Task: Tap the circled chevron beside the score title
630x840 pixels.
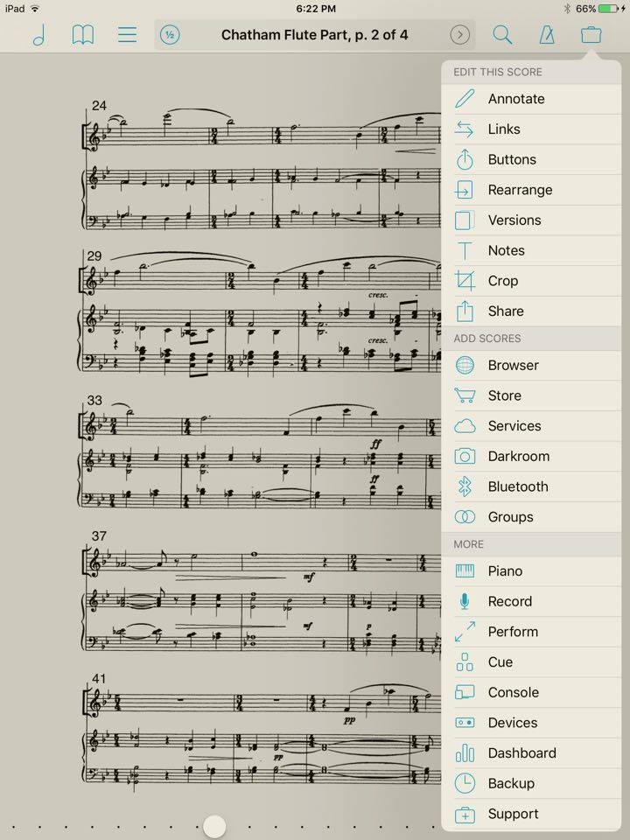Action: click(460, 35)
